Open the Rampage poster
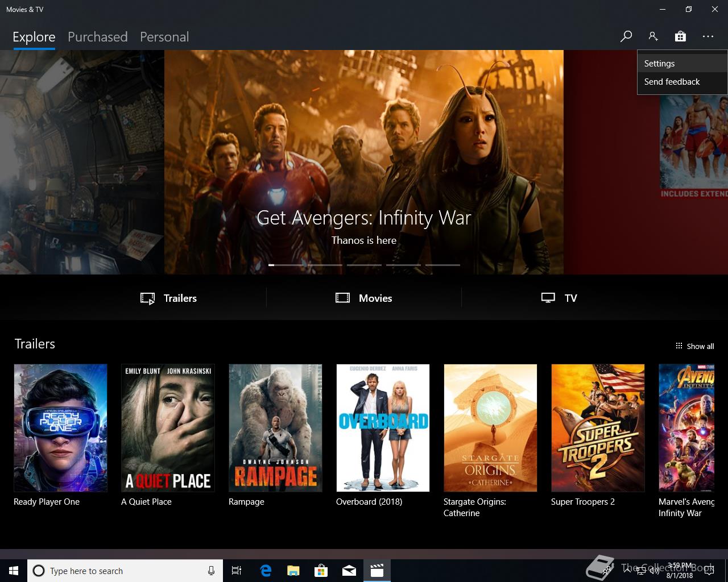 pyautogui.click(x=275, y=428)
